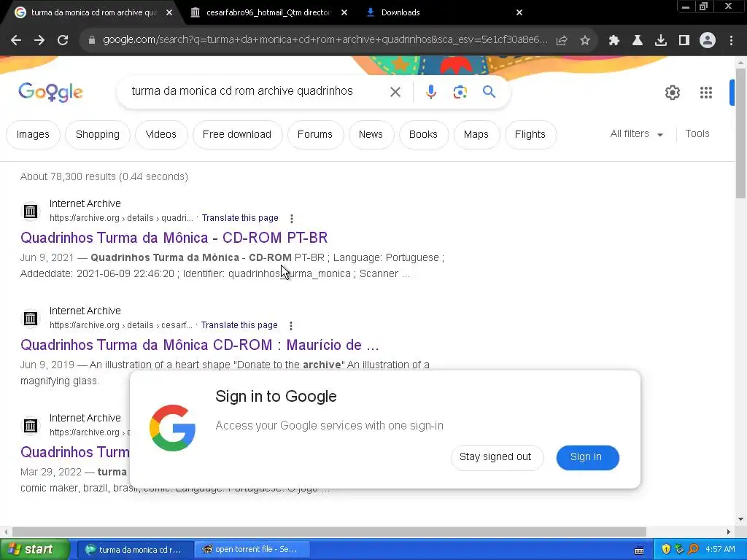Viewport: 747px width, 560px height.
Task: Open the Google apps grid
Action: (x=705, y=93)
